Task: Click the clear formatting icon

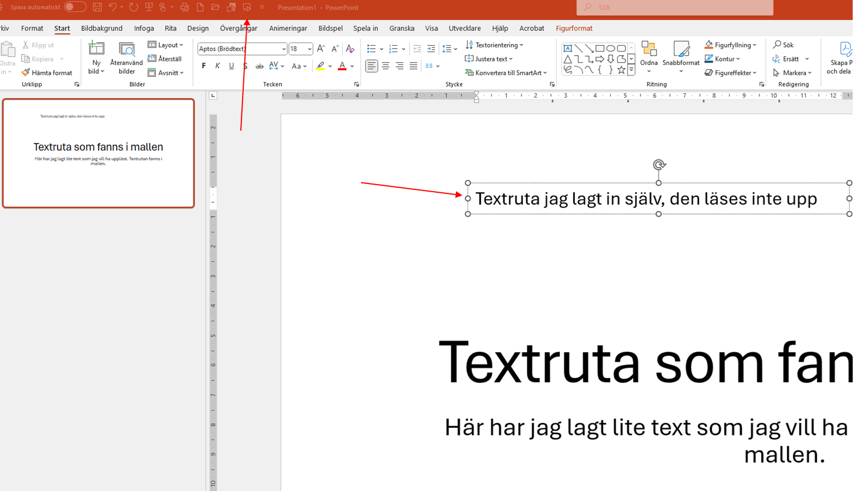Action: (350, 49)
